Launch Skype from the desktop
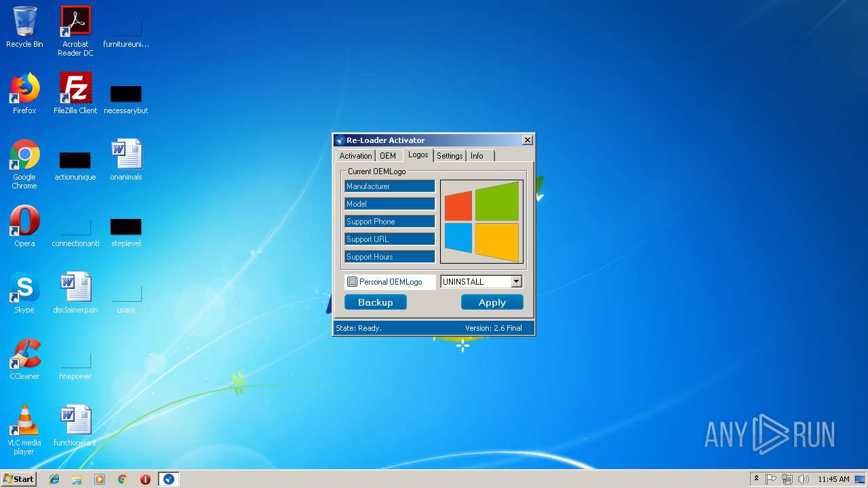 pyautogui.click(x=24, y=293)
